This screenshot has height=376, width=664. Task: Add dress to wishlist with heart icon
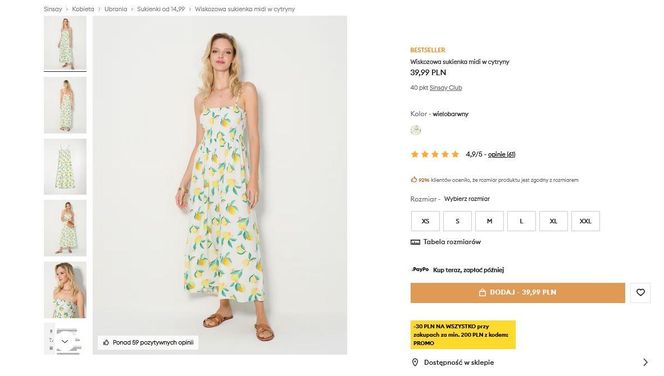[640, 293]
